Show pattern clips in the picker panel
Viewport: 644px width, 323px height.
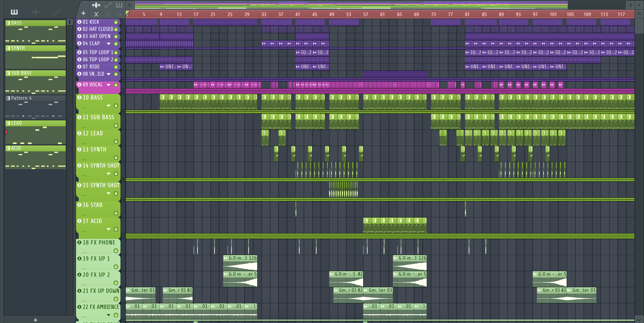[14, 12]
